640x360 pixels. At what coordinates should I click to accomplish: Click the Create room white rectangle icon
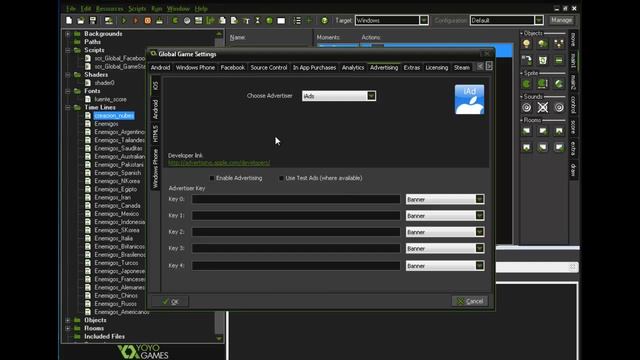pos(281,20)
